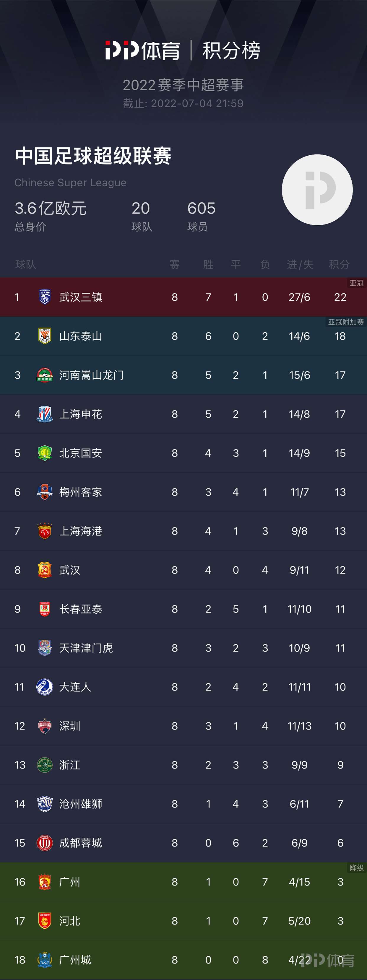
Task: Click the 中国足球超级联赛 league title
Action: click(93, 156)
